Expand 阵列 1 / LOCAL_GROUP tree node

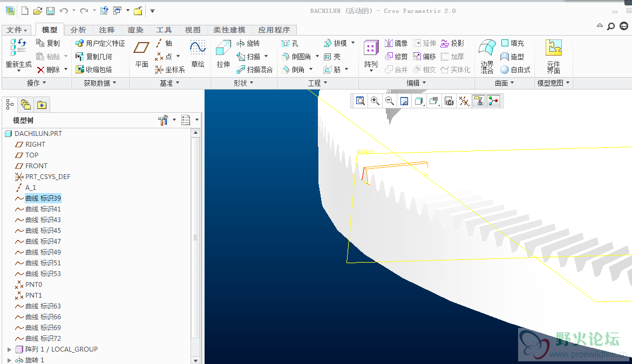pyautogui.click(x=9, y=349)
